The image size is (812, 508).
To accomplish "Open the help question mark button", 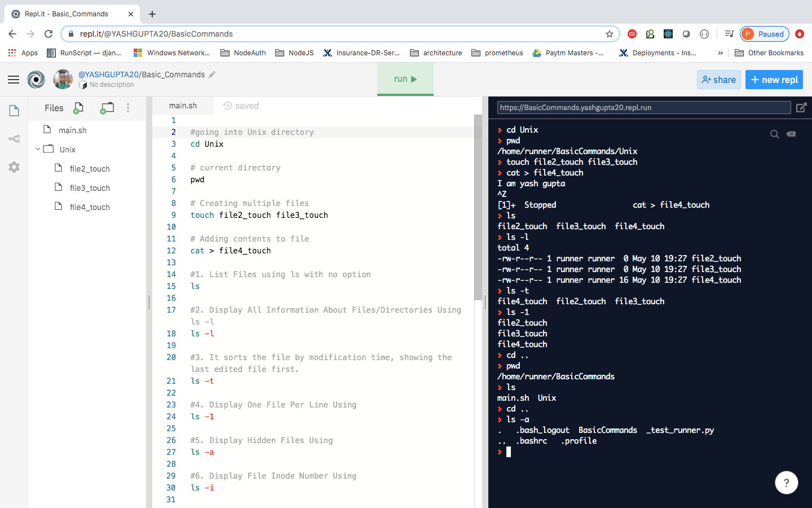I will coord(787,483).
